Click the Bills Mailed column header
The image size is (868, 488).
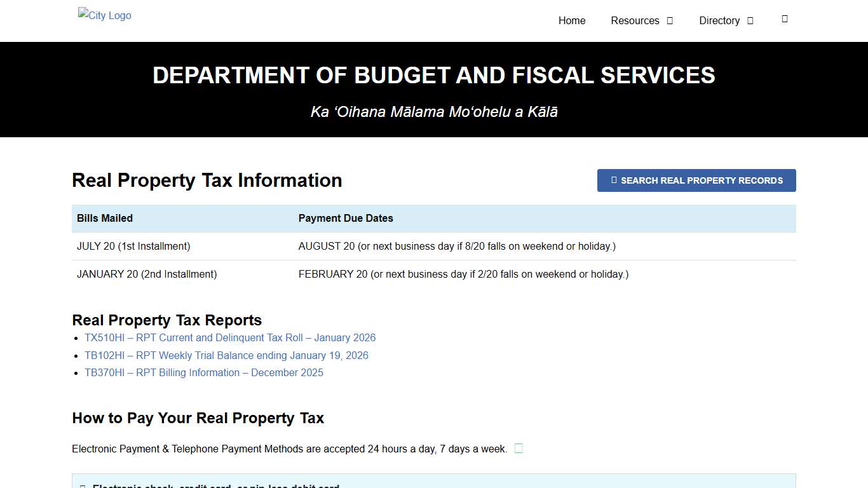(105, 218)
